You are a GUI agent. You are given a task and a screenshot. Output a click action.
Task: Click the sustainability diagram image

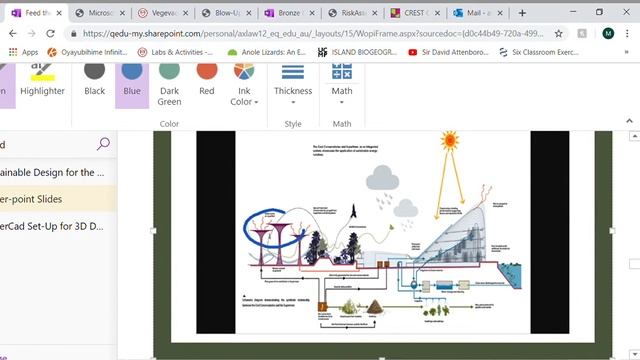point(382,232)
